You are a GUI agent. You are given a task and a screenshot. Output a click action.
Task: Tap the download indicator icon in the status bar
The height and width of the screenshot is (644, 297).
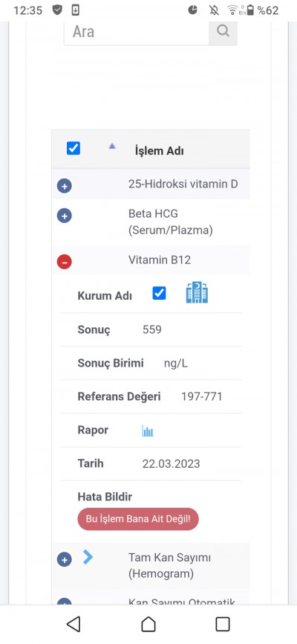coord(76,10)
